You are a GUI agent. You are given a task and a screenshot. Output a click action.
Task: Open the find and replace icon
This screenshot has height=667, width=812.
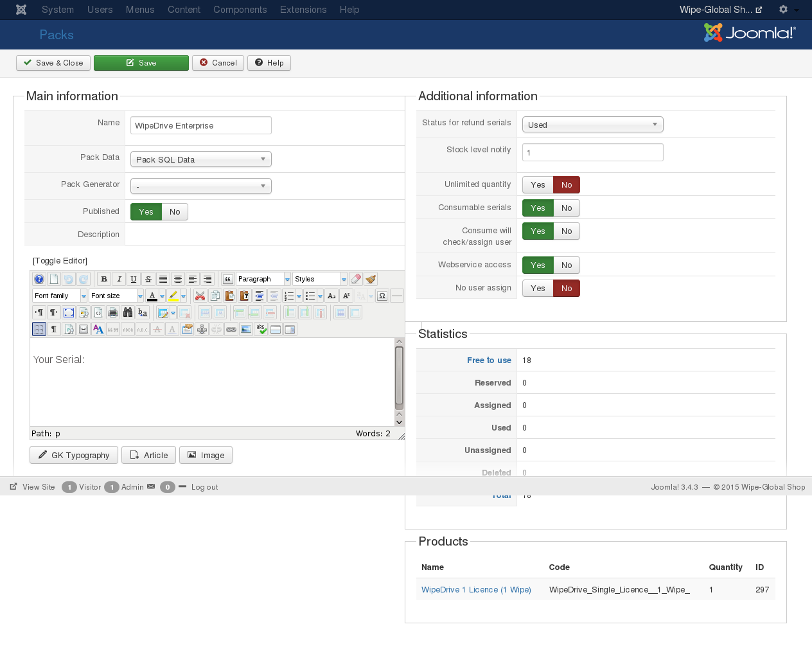143,312
